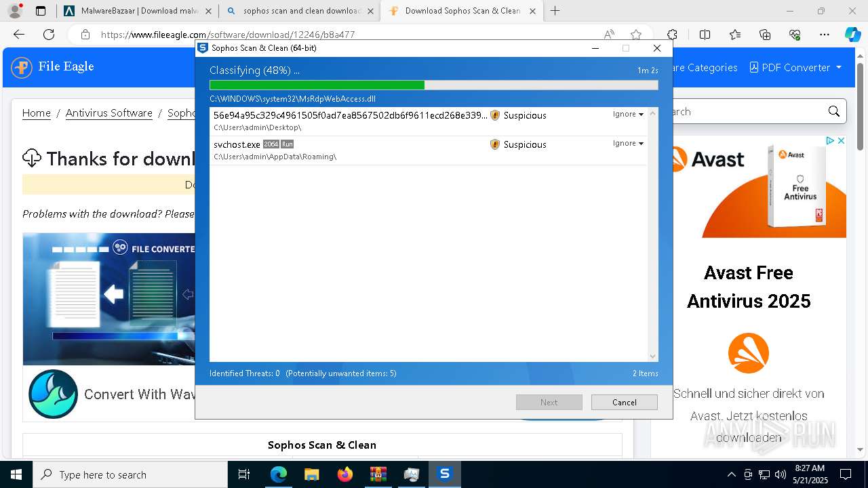Open Edge Settings and more menu
This screenshot has height=488, width=868.
[x=825, y=35]
